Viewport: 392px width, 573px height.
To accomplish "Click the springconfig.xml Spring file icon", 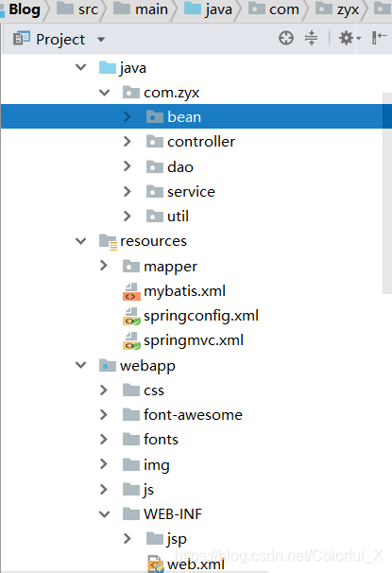I will (131, 317).
